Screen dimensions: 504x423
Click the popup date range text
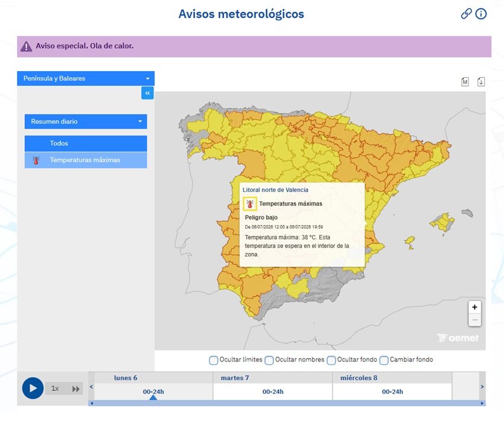284,227
